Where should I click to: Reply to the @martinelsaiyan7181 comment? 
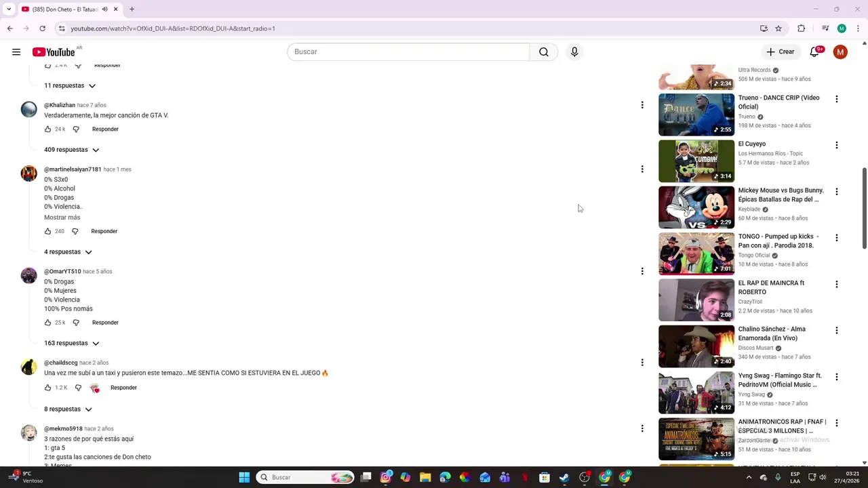coord(104,232)
